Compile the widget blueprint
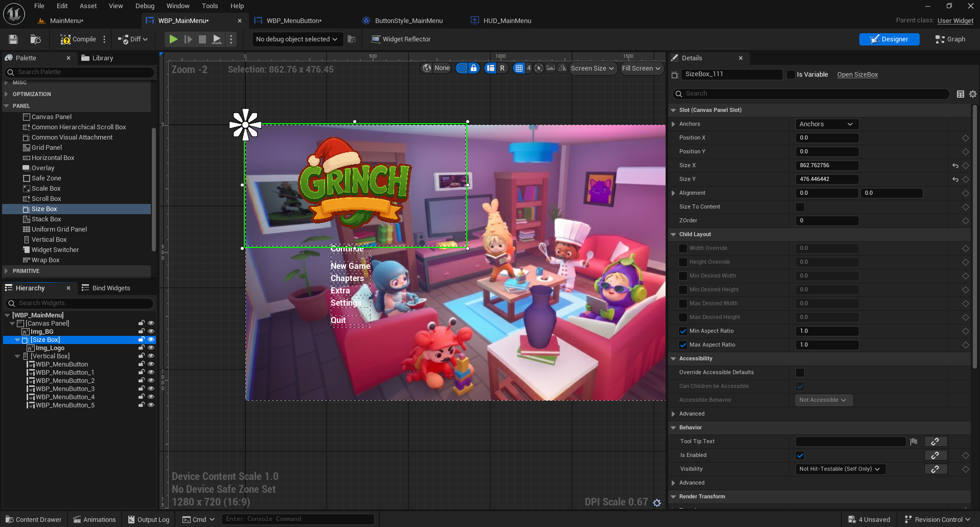980x527 pixels. (x=78, y=39)
